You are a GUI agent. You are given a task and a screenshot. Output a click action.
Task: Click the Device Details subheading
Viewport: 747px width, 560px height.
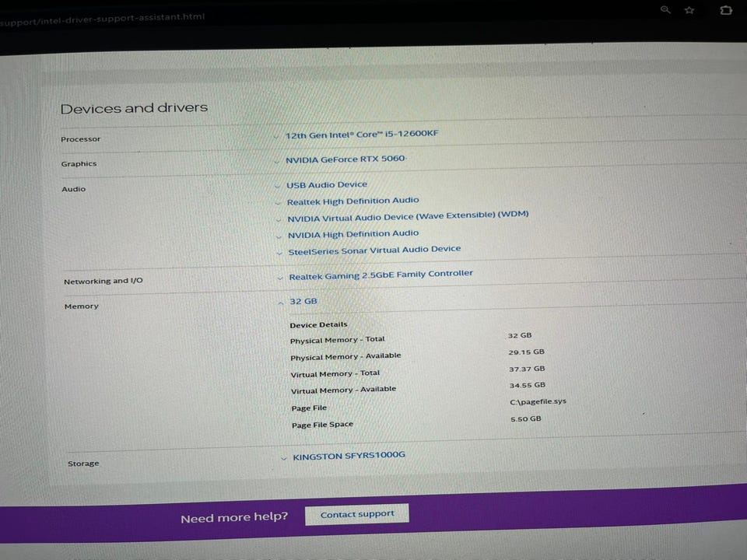319,325
